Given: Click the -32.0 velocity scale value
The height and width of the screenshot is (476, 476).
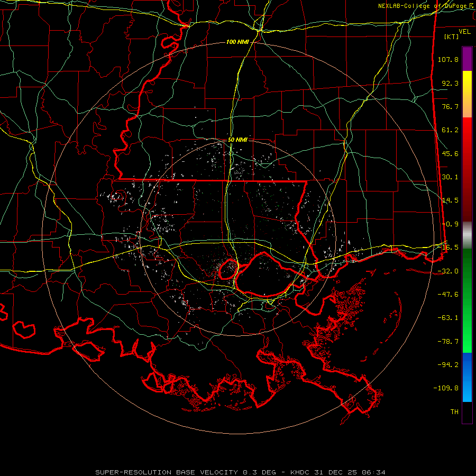Looking at the screenshot, I should pyautogui.click(x=448, y=271).
